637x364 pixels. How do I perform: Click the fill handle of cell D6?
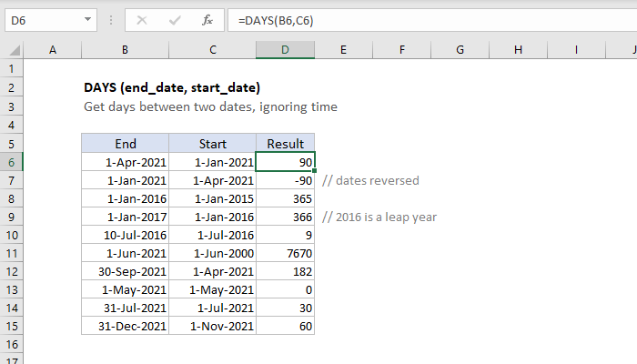(x=315, y=171)
